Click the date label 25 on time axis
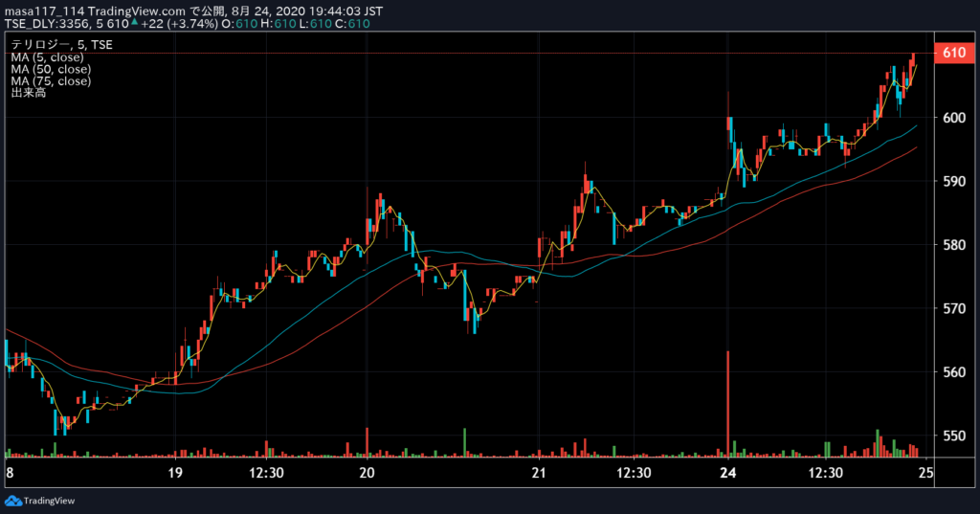Screen dimensions: 980x514 pos(926,473)
